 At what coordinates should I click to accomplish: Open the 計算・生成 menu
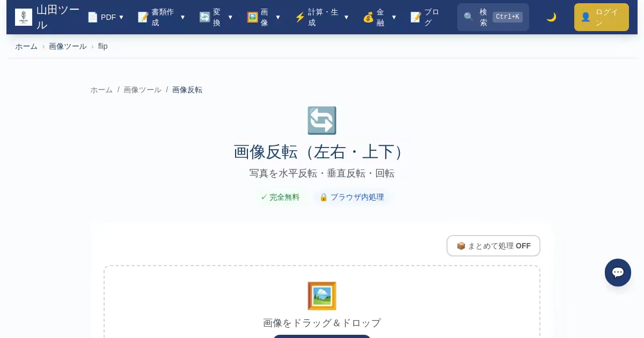point(321,17)
